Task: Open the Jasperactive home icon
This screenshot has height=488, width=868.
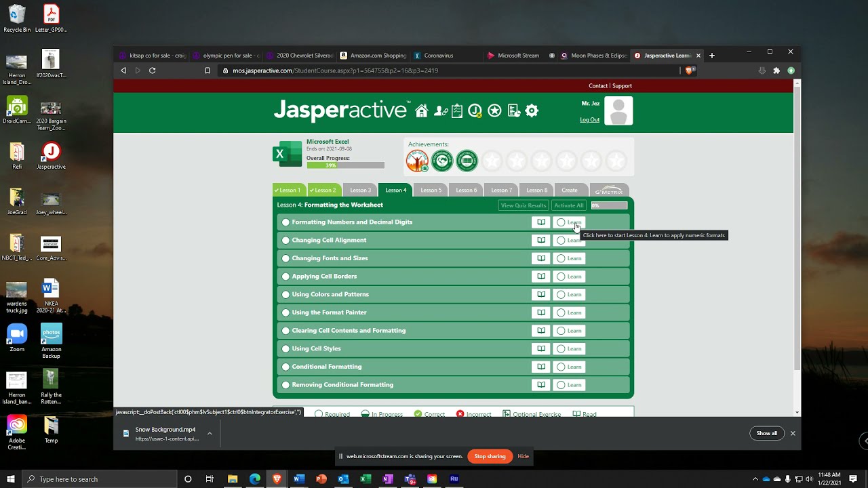Action: coord(422,111)
